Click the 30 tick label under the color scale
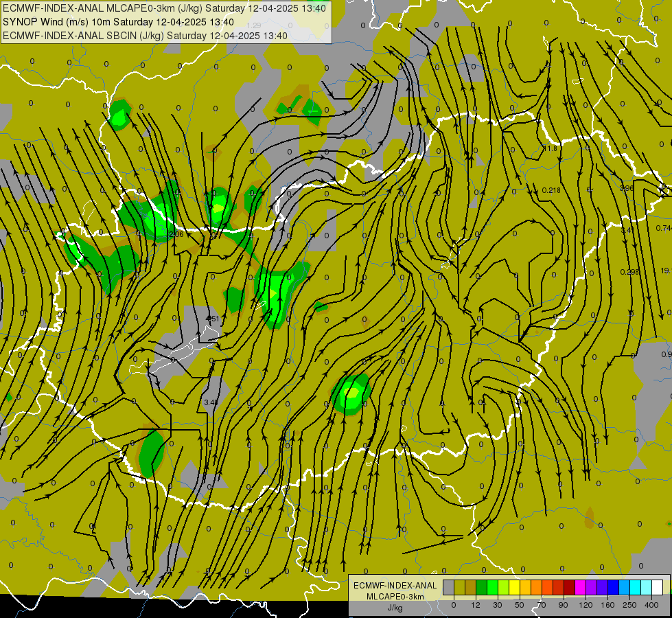Screen dimensions: 672x618 tap(498, 605)
